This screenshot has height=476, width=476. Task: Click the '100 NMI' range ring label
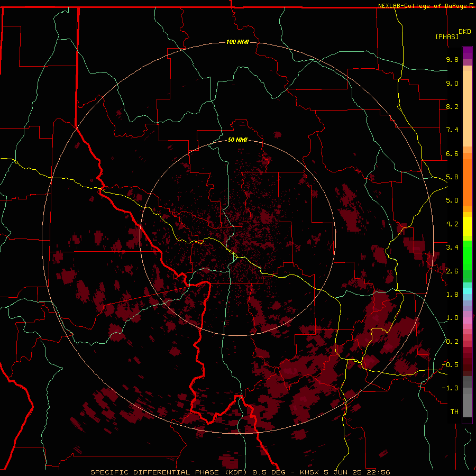[x=237, y=42]
